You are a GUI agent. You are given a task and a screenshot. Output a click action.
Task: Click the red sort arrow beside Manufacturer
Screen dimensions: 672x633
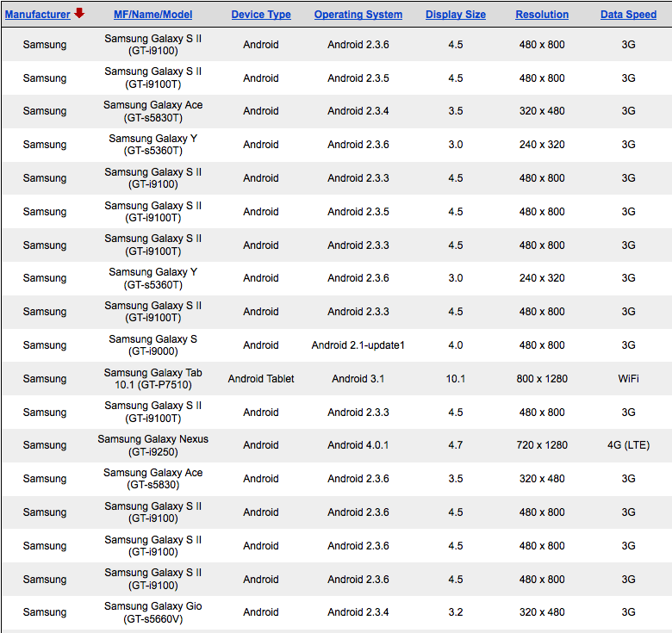[79, 13]
